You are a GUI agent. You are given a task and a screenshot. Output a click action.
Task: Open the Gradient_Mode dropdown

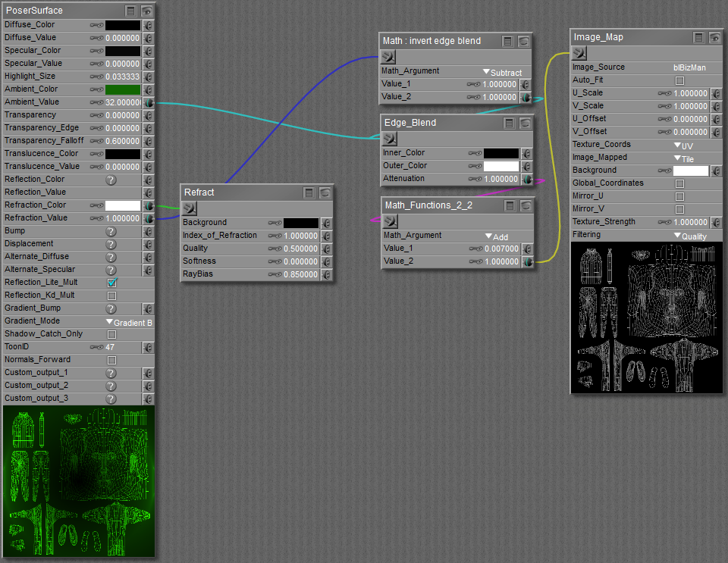coord(129,322)
